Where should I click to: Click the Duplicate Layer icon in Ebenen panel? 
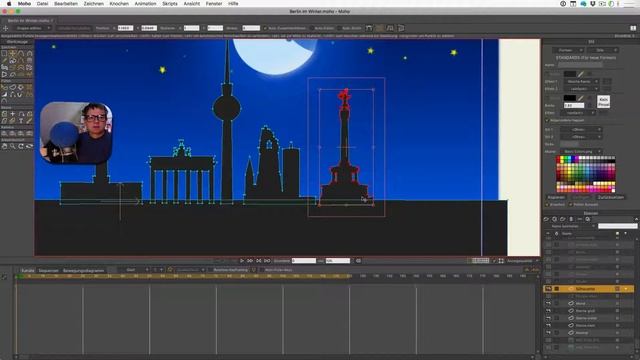(x=555, y=219)
